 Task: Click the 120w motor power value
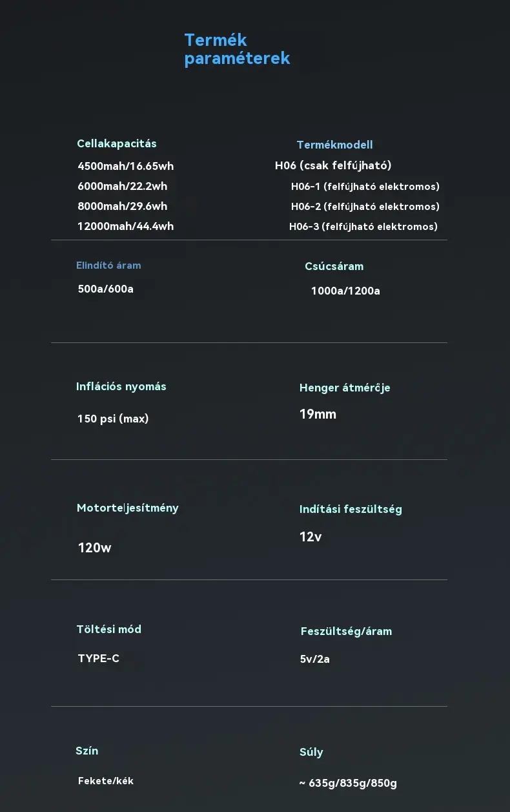click(94, 548)
